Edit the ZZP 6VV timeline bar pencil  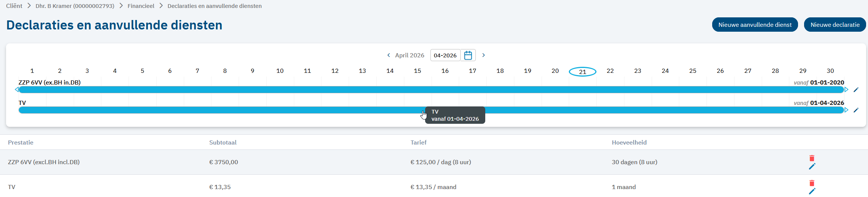(856, 90)
